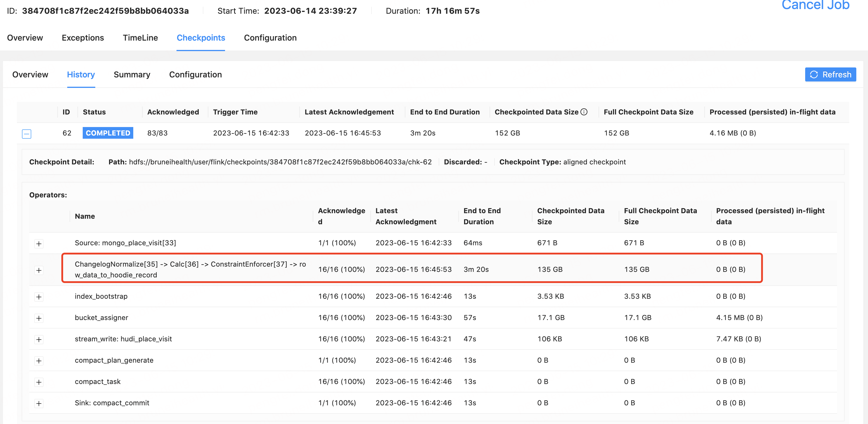Expand stream_write hudi_place_visit row
The width and height of the screenshot is (868, 424).
39,339
